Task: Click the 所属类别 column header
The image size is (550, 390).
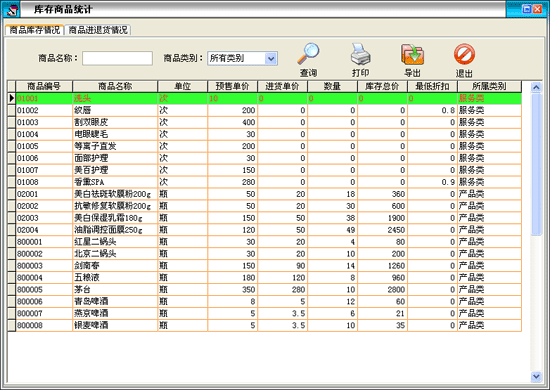Action: click(489, 86)
